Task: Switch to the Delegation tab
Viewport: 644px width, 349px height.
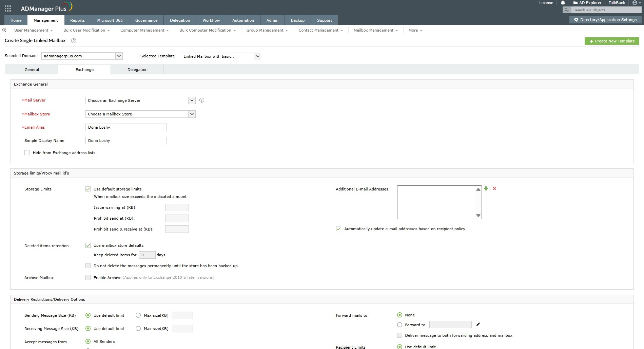Action: pos(137,70)
